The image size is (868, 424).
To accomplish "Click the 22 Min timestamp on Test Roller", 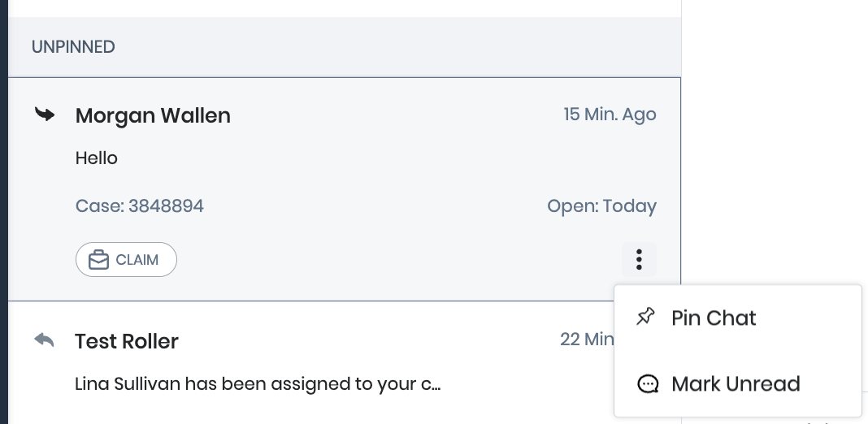I will [586, 339].
